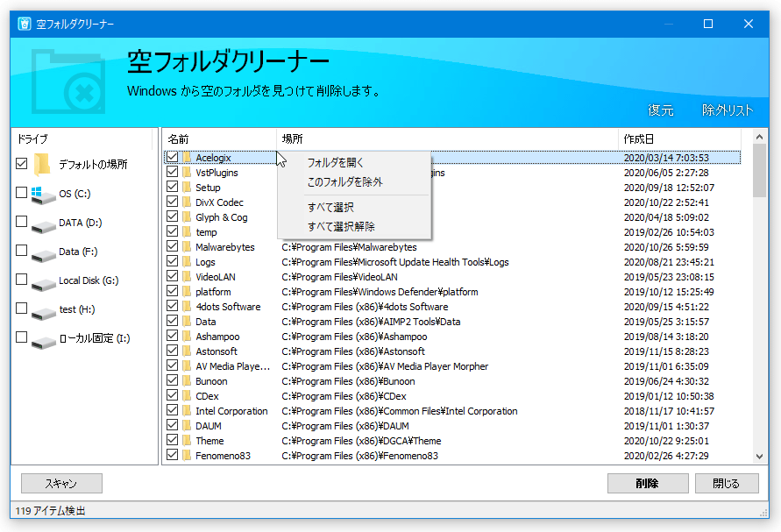
Task: Click the VideoLAN folder icon
Action: (x=187, y=277)
